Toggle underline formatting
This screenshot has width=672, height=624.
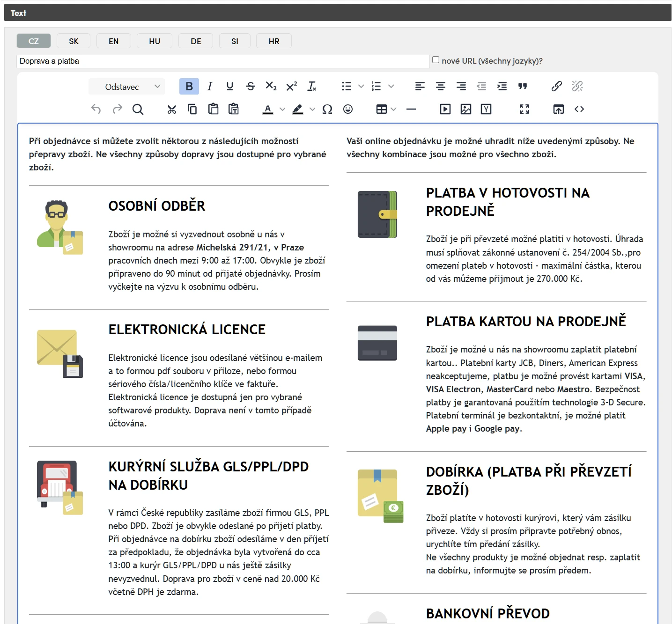[230, 86]
